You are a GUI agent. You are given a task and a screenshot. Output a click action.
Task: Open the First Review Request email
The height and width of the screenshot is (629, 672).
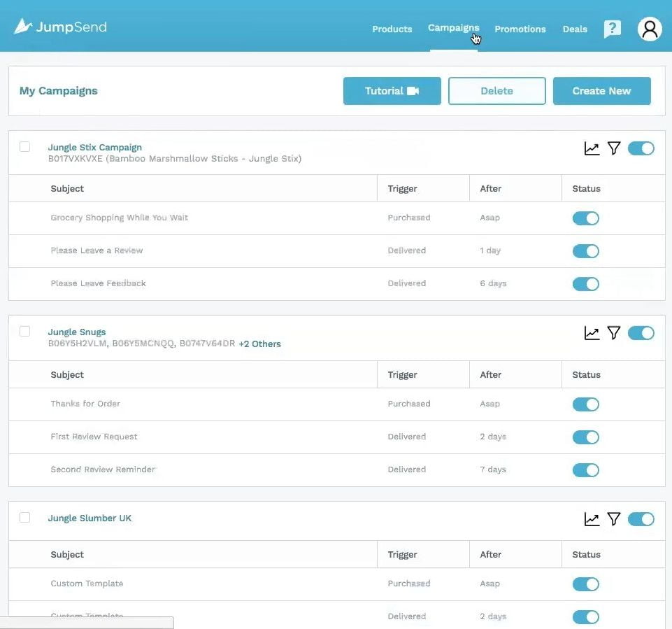pos(94,437)
